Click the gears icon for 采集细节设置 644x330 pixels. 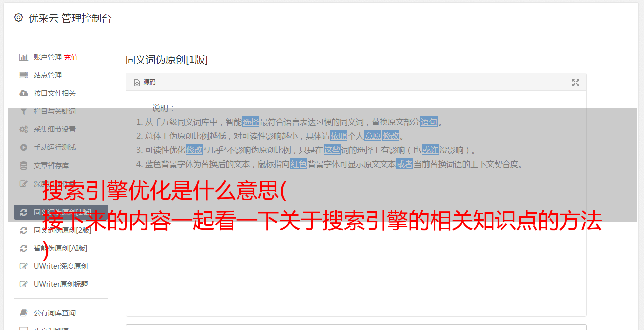(x=23, y=129)
